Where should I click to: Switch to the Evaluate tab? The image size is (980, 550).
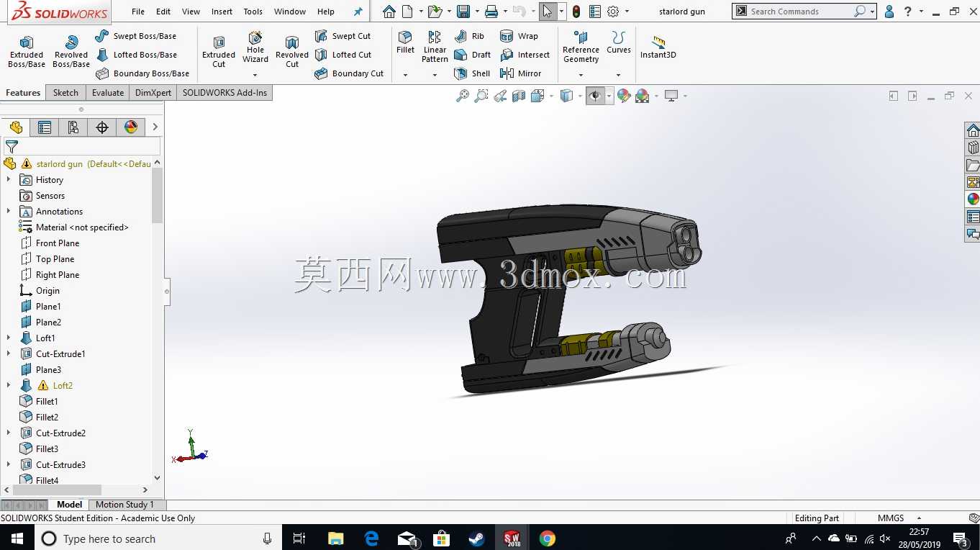[108, 93]
